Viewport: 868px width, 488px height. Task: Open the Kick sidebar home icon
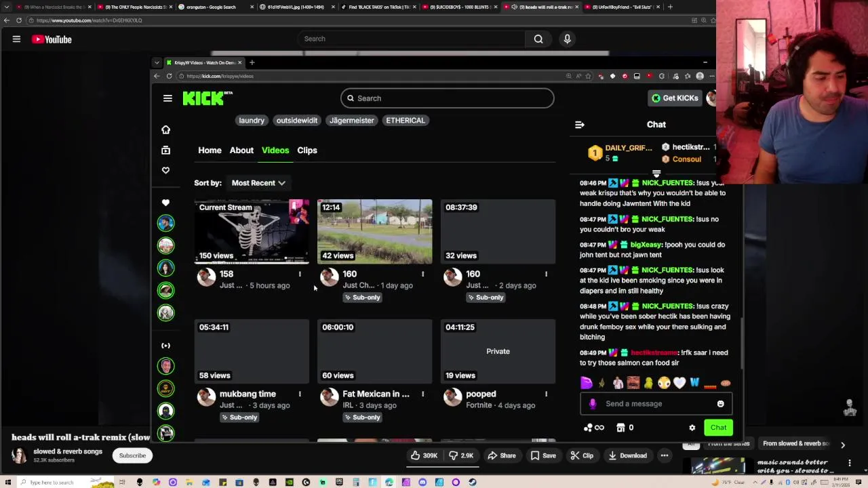coord(165,129)
